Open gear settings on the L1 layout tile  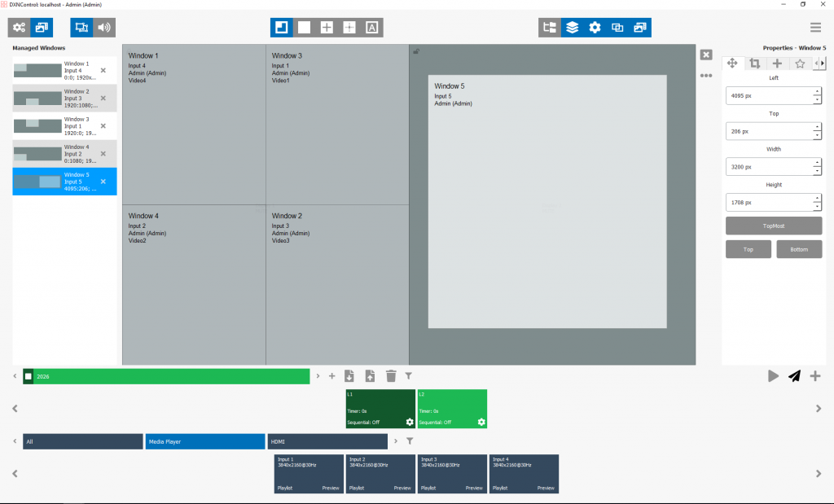click(410, 422)
